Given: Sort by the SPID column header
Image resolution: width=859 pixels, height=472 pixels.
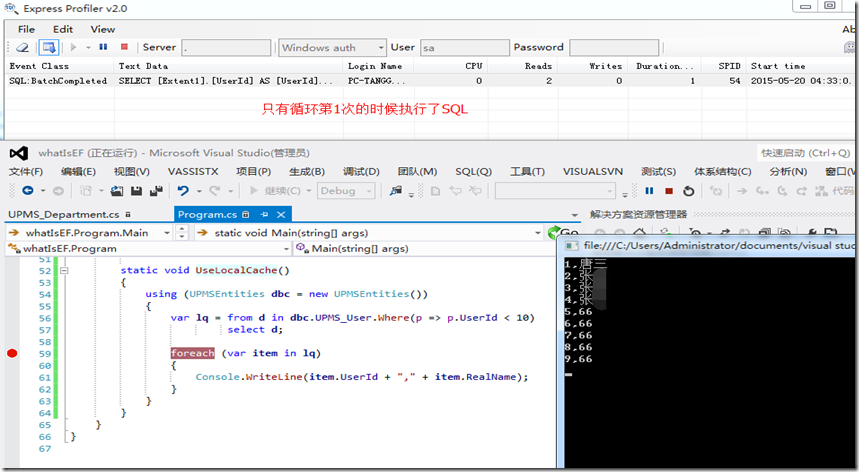Looking at the screenshot, I should click(x=723, y=66).
